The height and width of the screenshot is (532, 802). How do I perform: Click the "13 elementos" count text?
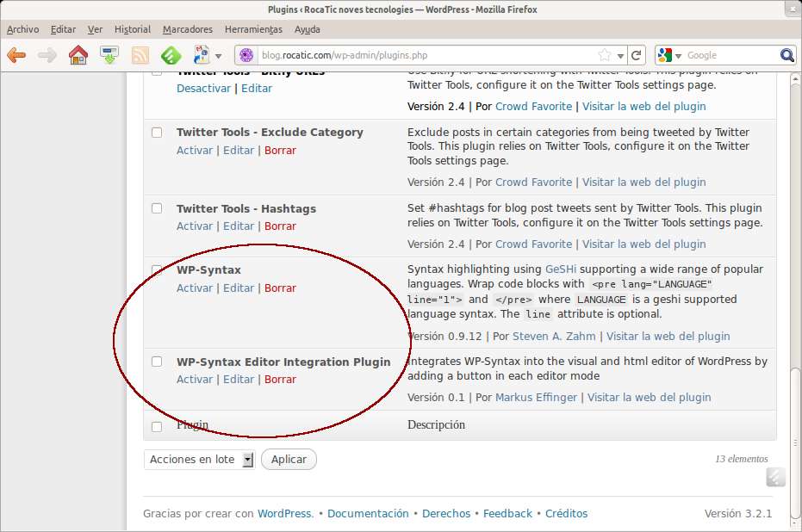pos(741,459)
